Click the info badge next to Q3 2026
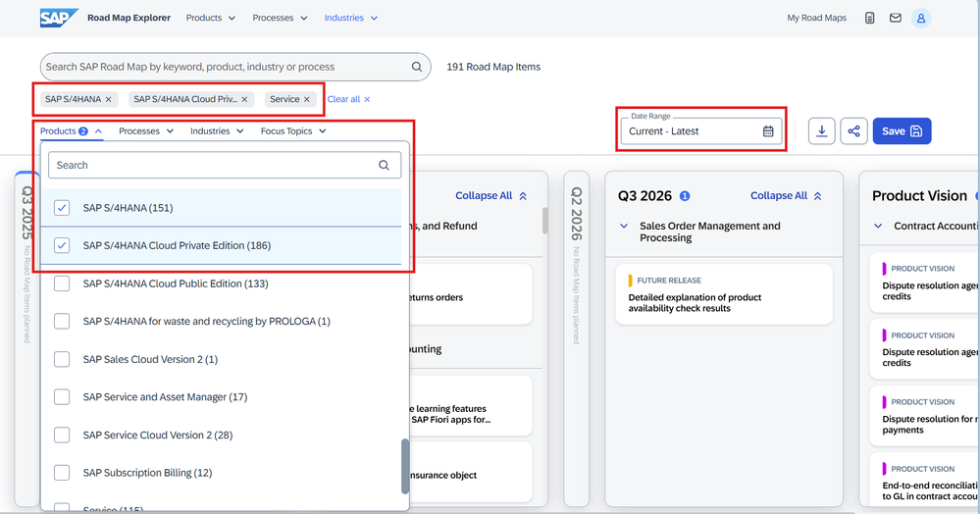Image resolution: width=980 pixels, height=514 pixels. pos(685,196)
